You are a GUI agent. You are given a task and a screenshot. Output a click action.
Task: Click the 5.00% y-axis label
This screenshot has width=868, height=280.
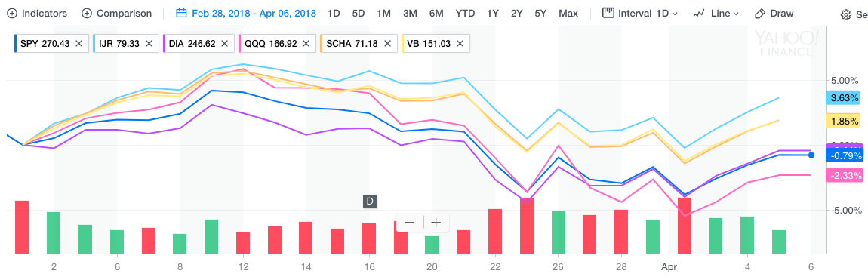coord(844,80)
